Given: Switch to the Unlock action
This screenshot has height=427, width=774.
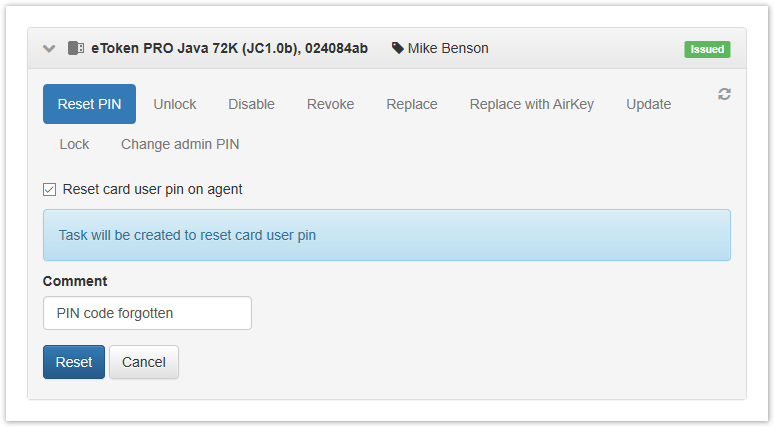Looking at the screenshot, I should 175,104.
